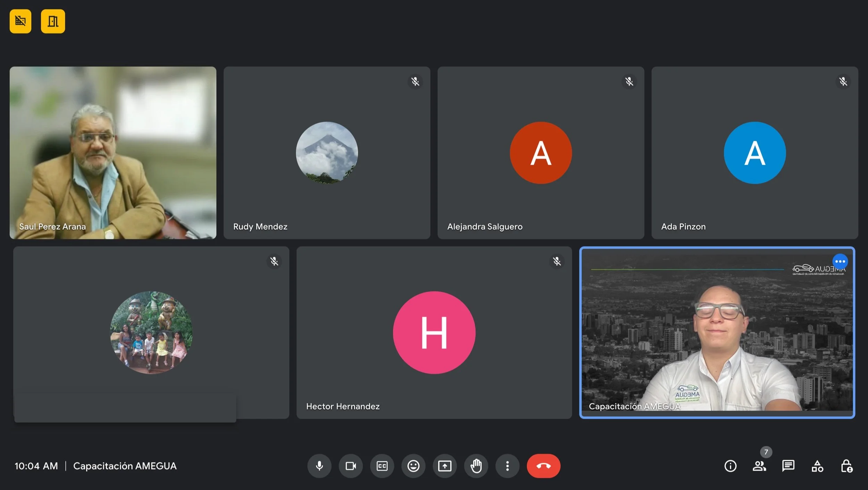Viewport: 868px width, 490px height.
Task: Raise your hand
Action: pyautogui.click(x=476, y=466)
